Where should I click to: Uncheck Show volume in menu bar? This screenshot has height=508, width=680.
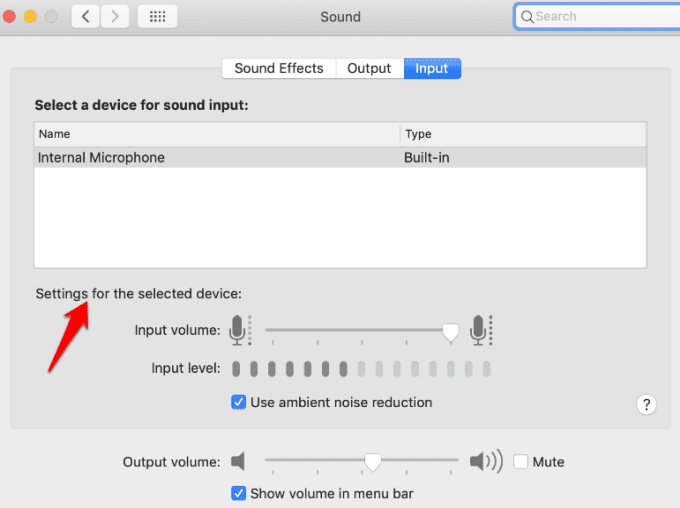tap(239, 493)
